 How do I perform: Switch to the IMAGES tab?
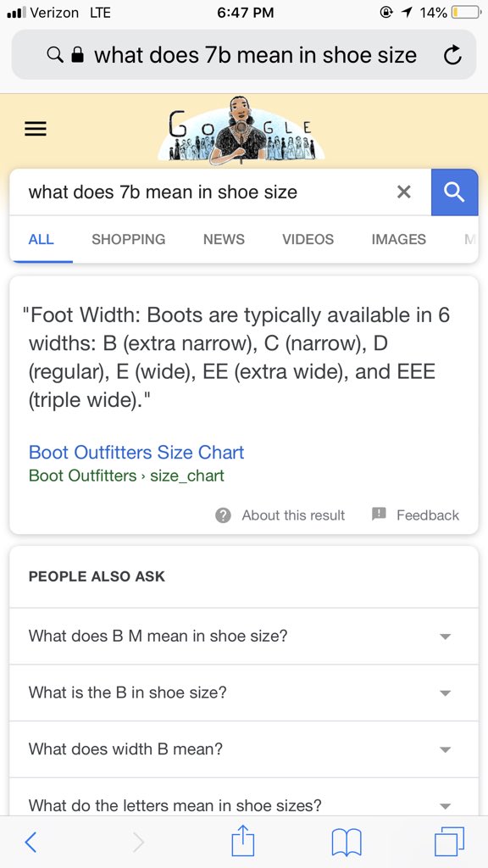(x=399, y=239)
